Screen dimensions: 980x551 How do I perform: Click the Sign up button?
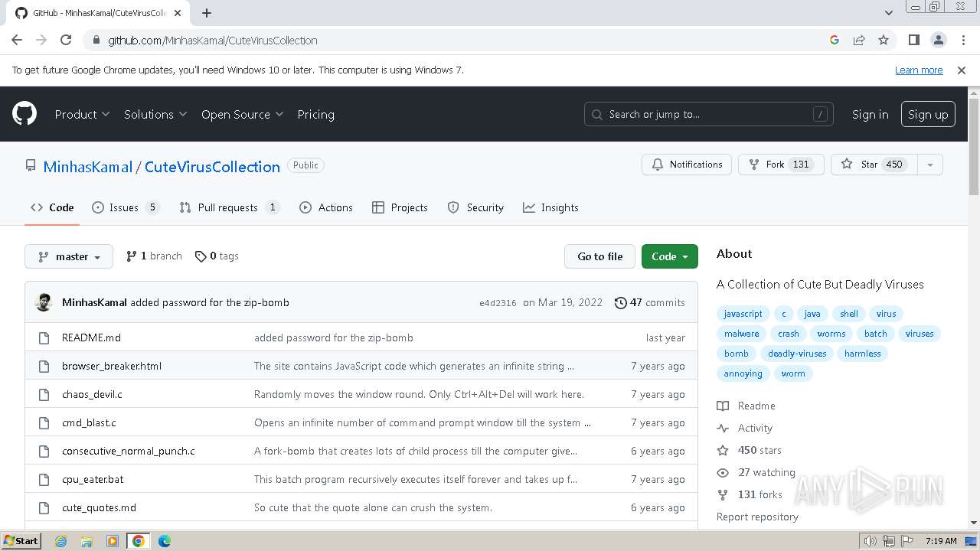tap(928, 114)
